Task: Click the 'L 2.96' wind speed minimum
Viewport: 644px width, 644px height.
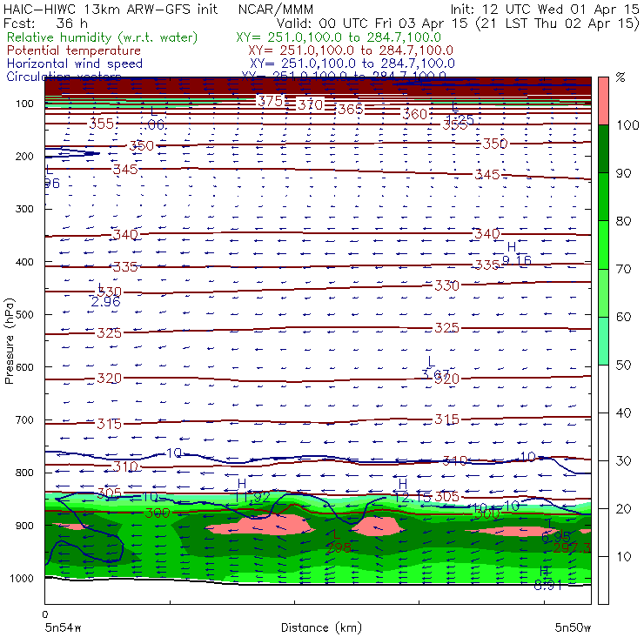Action: pyautogui.click(x=105, y=295)
